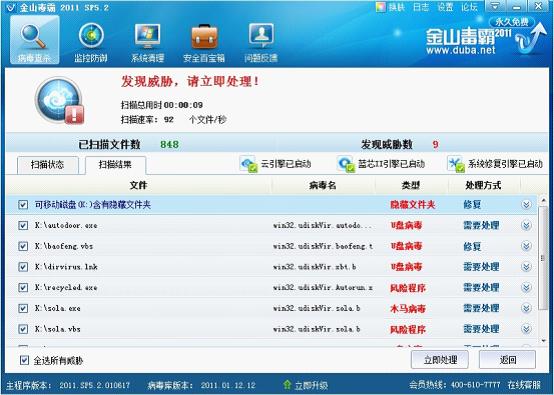The width and height of the screenshot is (554, 395).
Task: Expand the K:\recycled.exe row chevron
Action: pyautogui.click(x=526, y=288)
